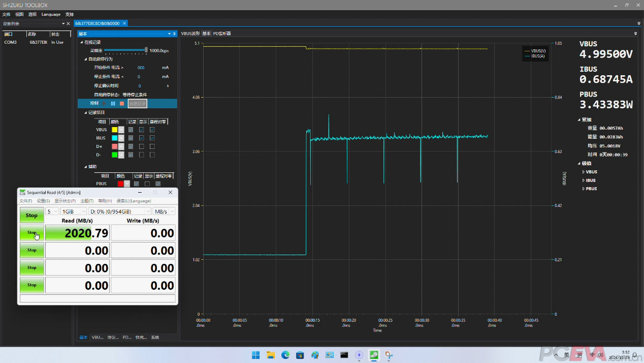Adjust the 采样率 sample rate slider
The height and width of the screenshot is (363, 644).
point(125,50)
